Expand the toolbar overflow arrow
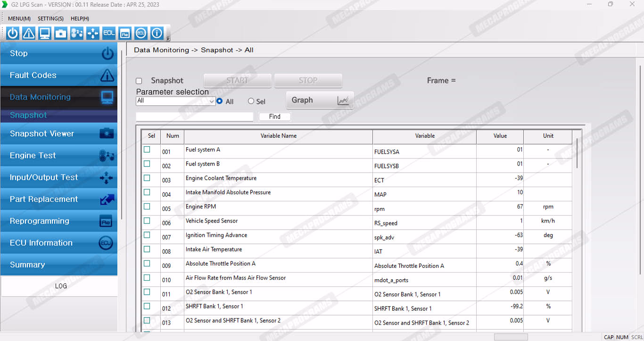644x341 pixels. pyautogui.click(x=168, y=39)
